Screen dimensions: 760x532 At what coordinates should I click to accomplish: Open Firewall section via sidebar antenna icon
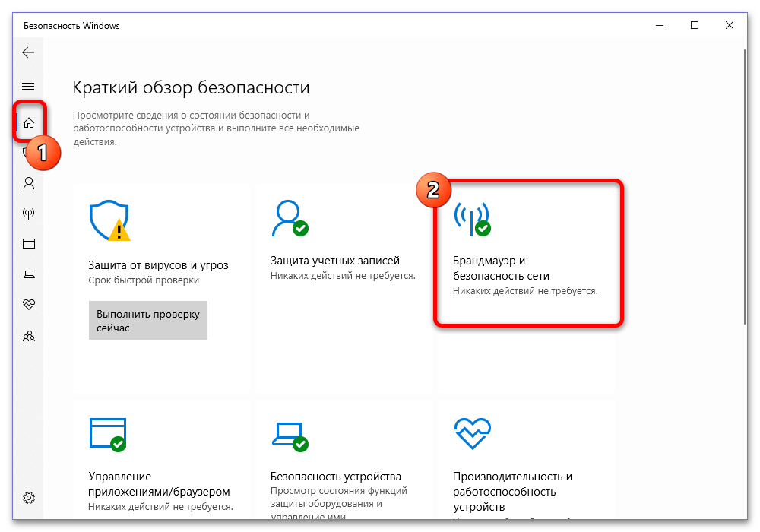(x=29, y=214)
